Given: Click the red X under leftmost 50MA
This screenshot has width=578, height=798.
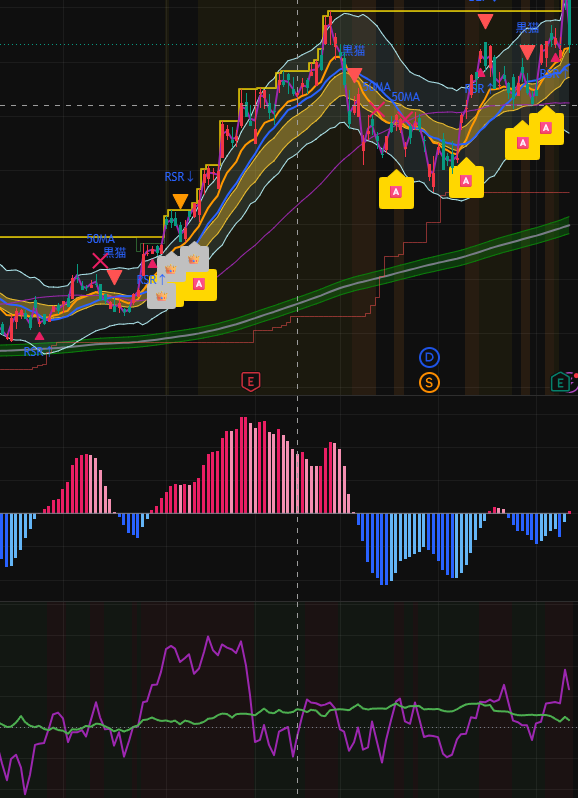Looking at the screenshot, I should (x=100, y=261).
